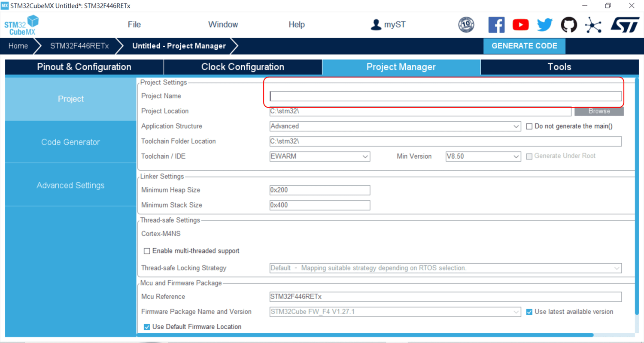
Task: Click the Mcu Reference field
Action: (x=446, y=297)
